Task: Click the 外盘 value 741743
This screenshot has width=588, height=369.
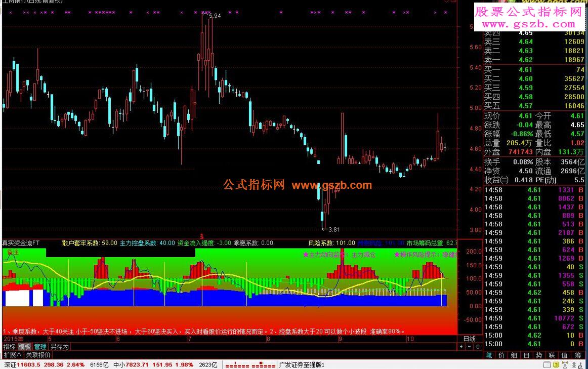Action: click(521, 152)
